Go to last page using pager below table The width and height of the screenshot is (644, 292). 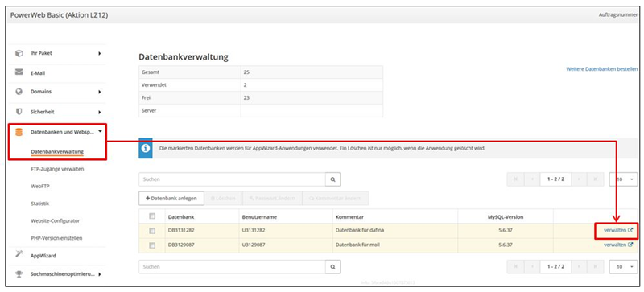pyautogui.click(x=596, y=266)
